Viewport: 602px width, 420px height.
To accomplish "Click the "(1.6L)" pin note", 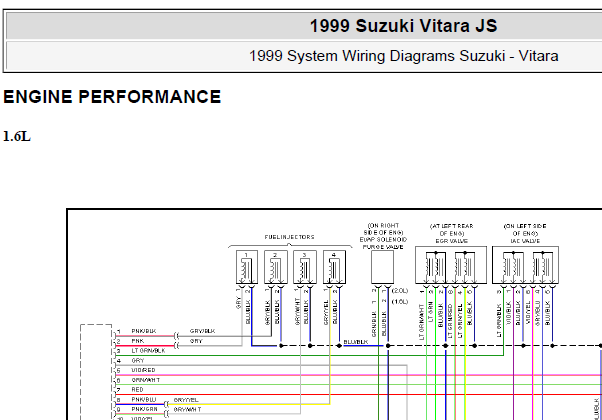I will [x=400, y=302].
